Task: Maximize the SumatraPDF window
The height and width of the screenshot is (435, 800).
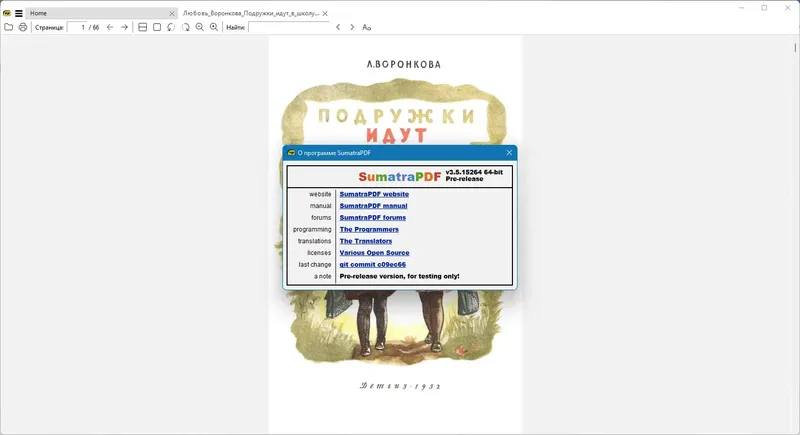Action: pyautogui.click(x=764, y=8)
